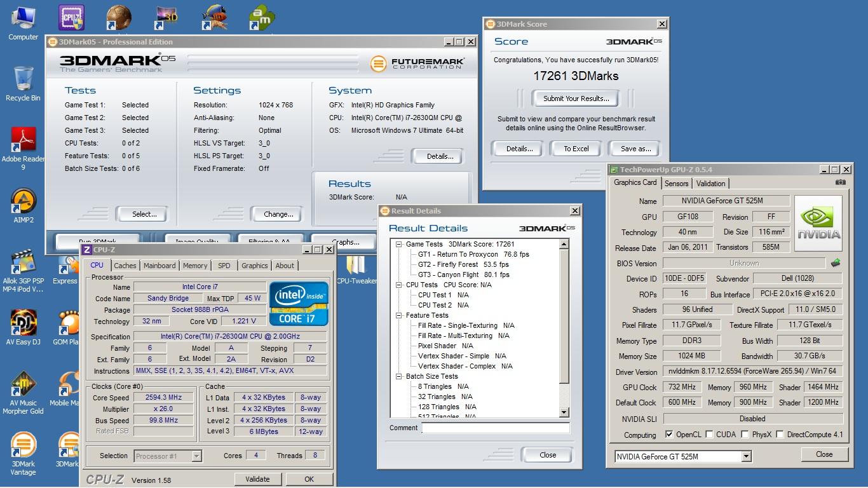Click the Futuremark Corporation logo
The image size is (868, 488).
coord(417,63)
